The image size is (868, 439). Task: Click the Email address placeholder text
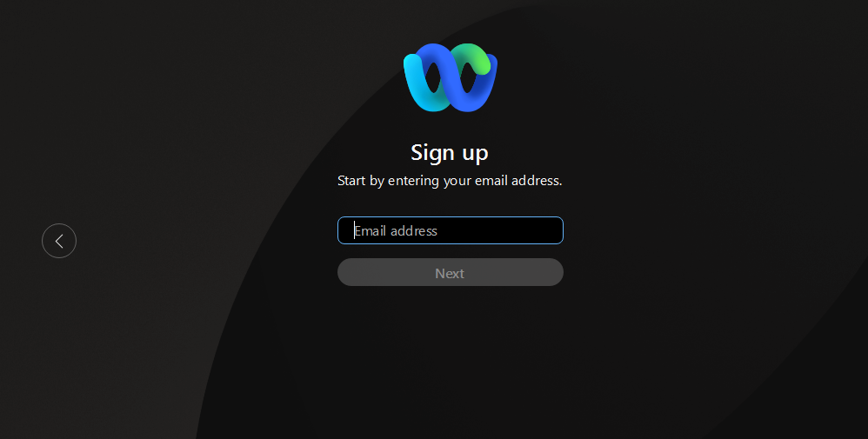tap(396, 231)
